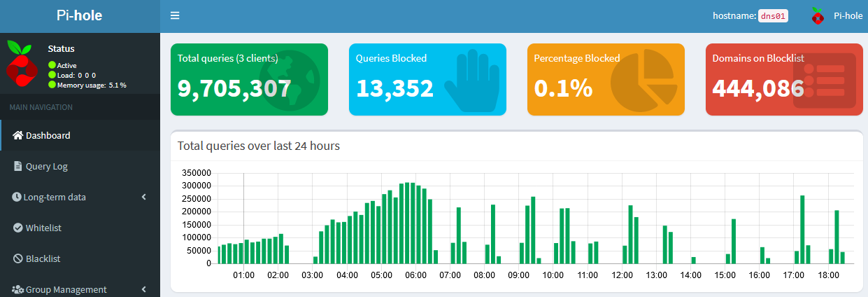This screenshot has width=868, height=297.
Task: Click the Active status text
Action: (x=67, y=65)
